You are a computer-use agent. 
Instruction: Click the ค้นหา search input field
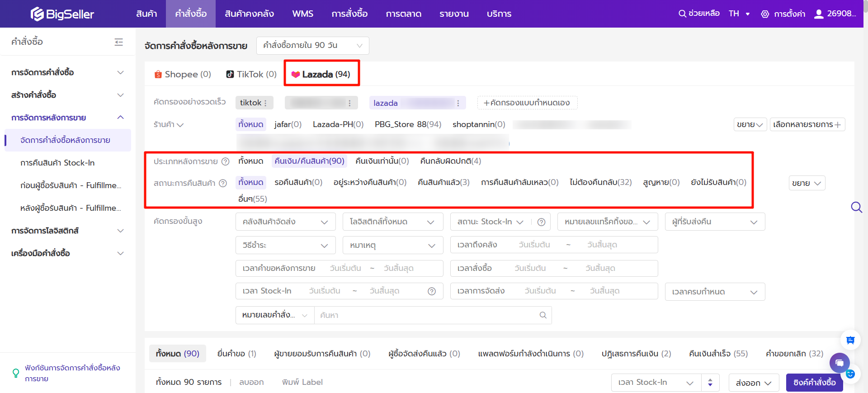426,315
